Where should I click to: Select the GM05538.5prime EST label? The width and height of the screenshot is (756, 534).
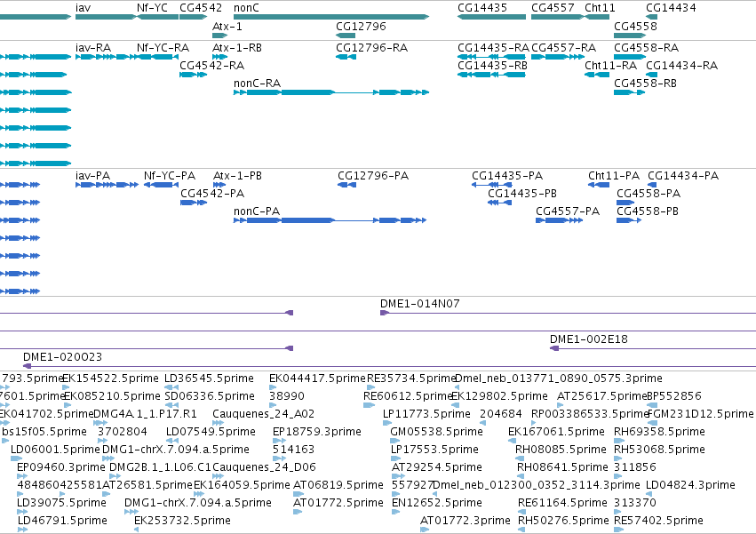[436, 432]
